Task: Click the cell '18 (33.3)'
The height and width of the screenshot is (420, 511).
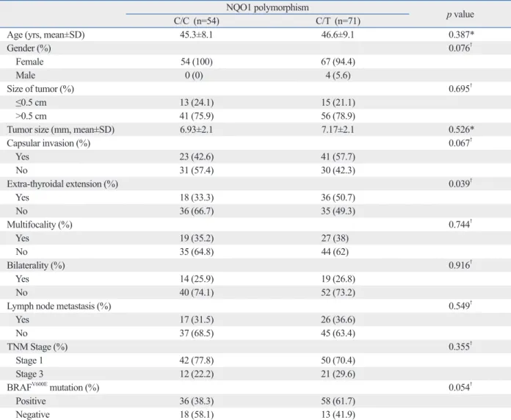Action: coord(197,198)
